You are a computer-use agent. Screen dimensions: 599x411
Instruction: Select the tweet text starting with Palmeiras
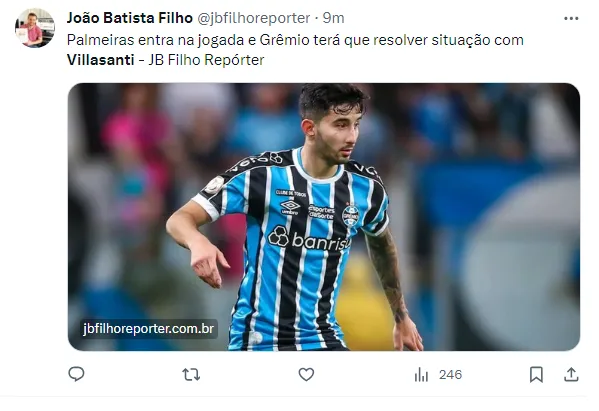click(295, 50)
